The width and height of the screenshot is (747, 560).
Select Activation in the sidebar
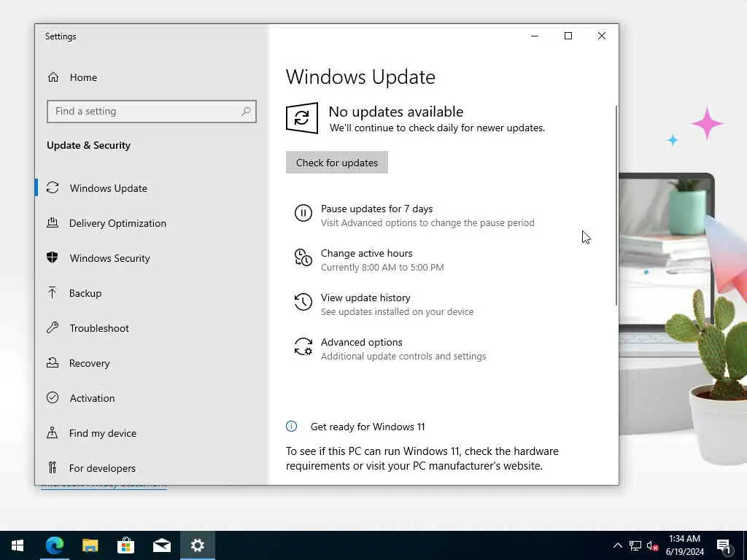pos(152,397)
